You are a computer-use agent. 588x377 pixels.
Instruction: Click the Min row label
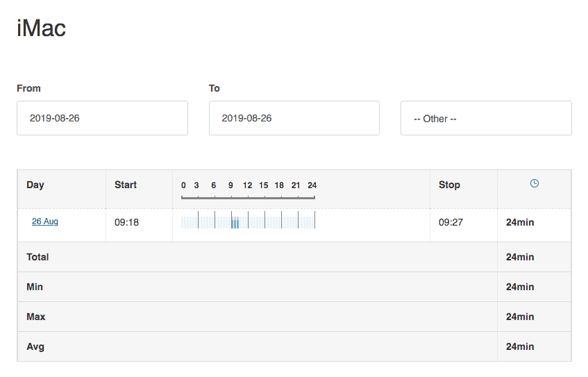coord(35,287)
